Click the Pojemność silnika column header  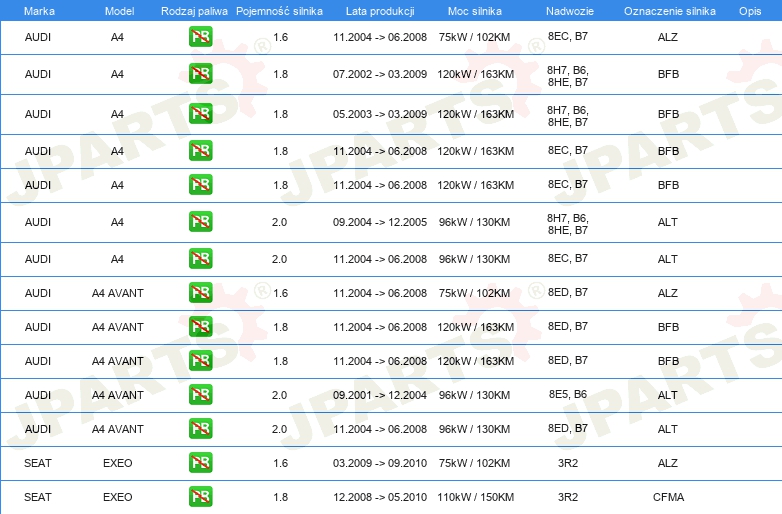click(x=279, y=11)
